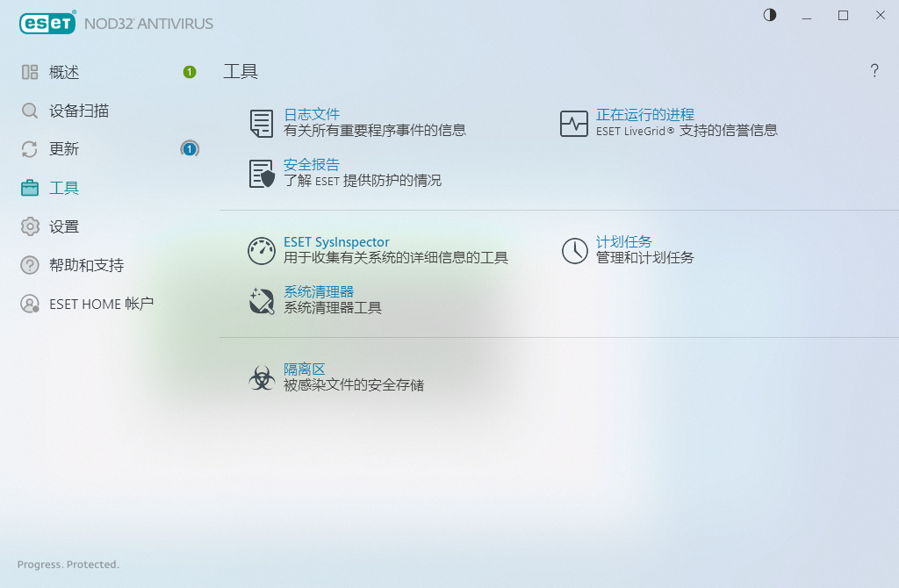Click NOD32 ANTIVIRUS title text
The image size is (899, 588).
[149, 24]
